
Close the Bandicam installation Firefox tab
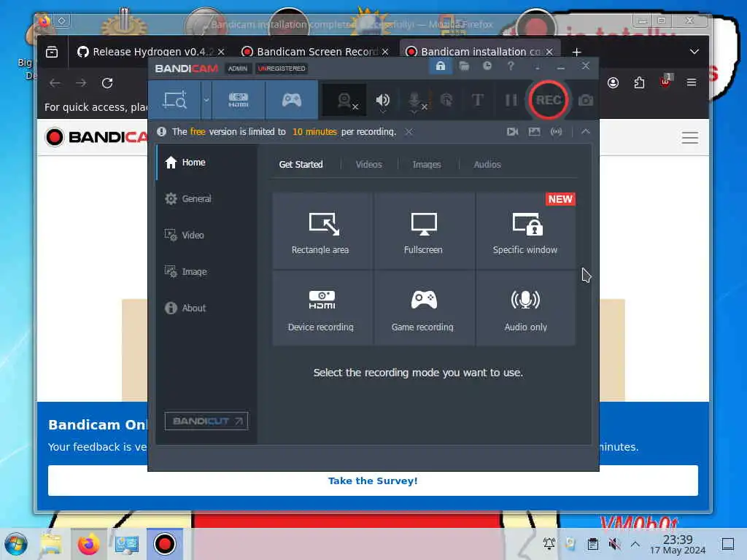(549, 52)
